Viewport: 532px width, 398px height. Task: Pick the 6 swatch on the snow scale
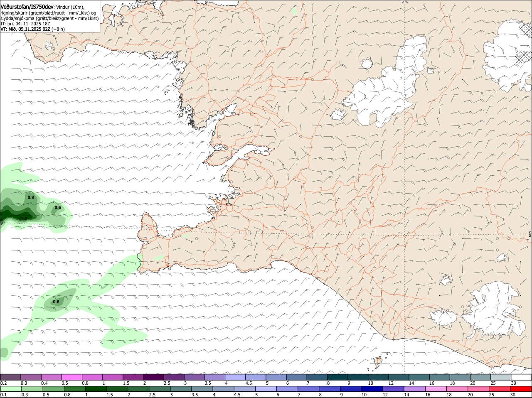click(x=297, y=377)
